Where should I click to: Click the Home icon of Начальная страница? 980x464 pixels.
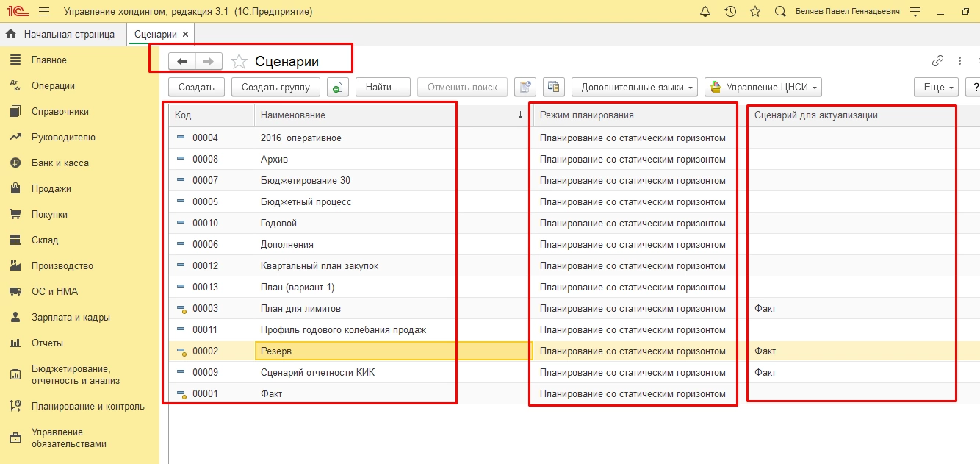point(11,34)
